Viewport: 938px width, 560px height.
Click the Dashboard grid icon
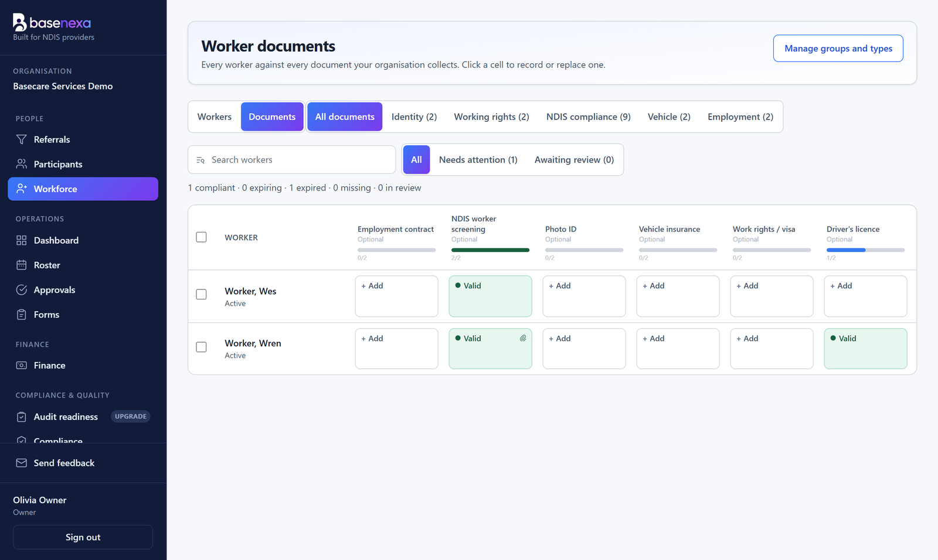pos(22,240)
